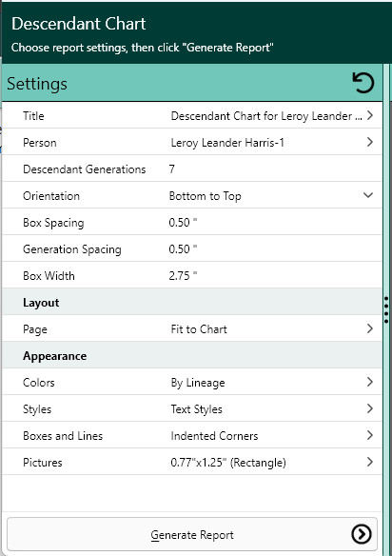Reset settings with the circular arrow icon
Image resolution: width=392 pixels, height=556 pixels.
[363, 83]
